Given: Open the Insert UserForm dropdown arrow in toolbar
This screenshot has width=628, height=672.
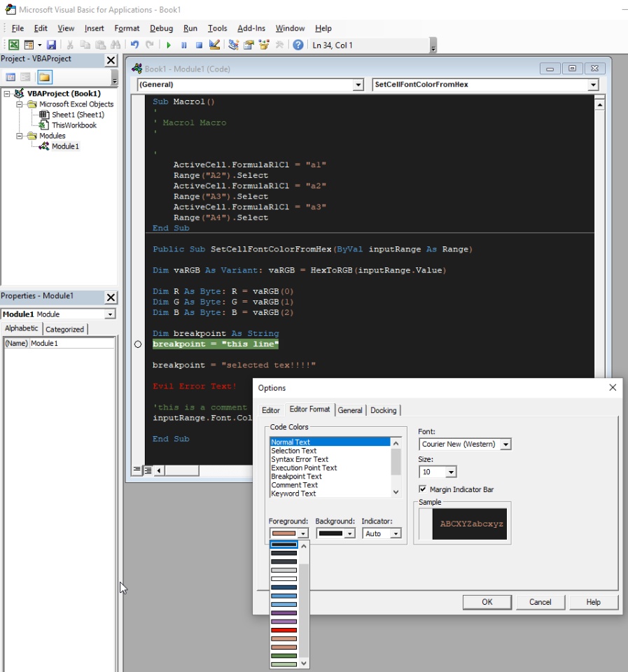Looking at the screenshot, I should (39, 45).
